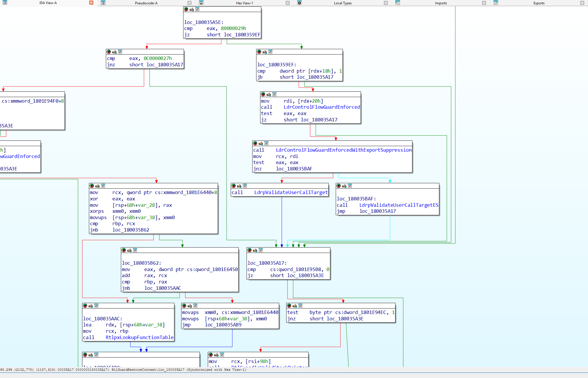Click the color wheel icon on loc_180035A5E node

click(186, 9)
